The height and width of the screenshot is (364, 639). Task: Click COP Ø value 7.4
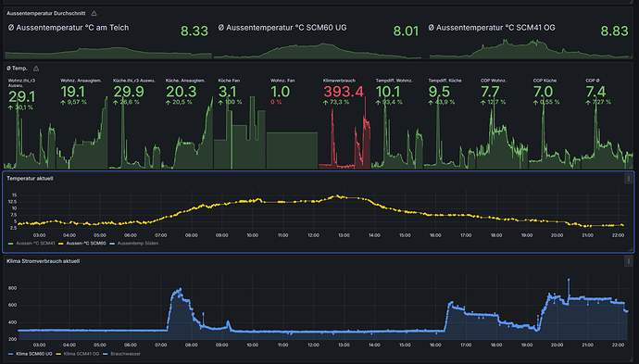pos(595,92)
